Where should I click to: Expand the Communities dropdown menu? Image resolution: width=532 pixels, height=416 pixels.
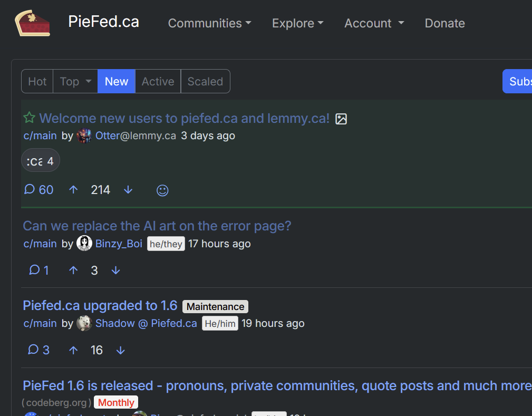(209, 23)
